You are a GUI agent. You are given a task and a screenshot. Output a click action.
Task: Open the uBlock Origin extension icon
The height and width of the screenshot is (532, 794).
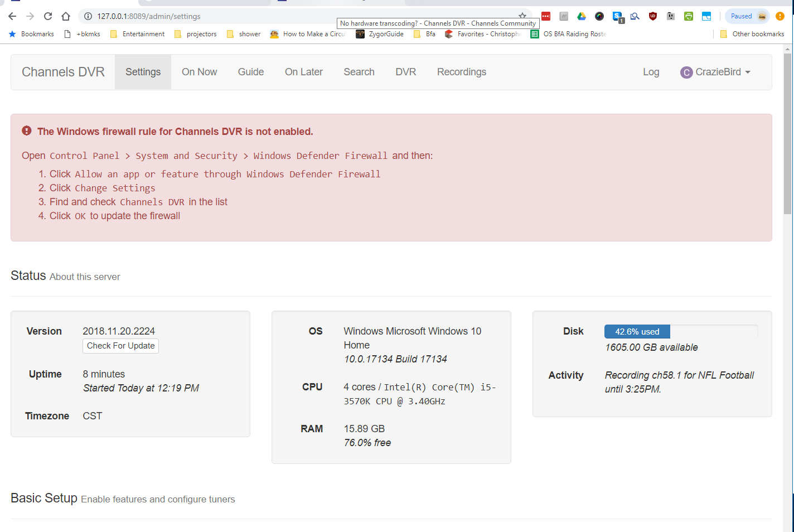[653, 16]
